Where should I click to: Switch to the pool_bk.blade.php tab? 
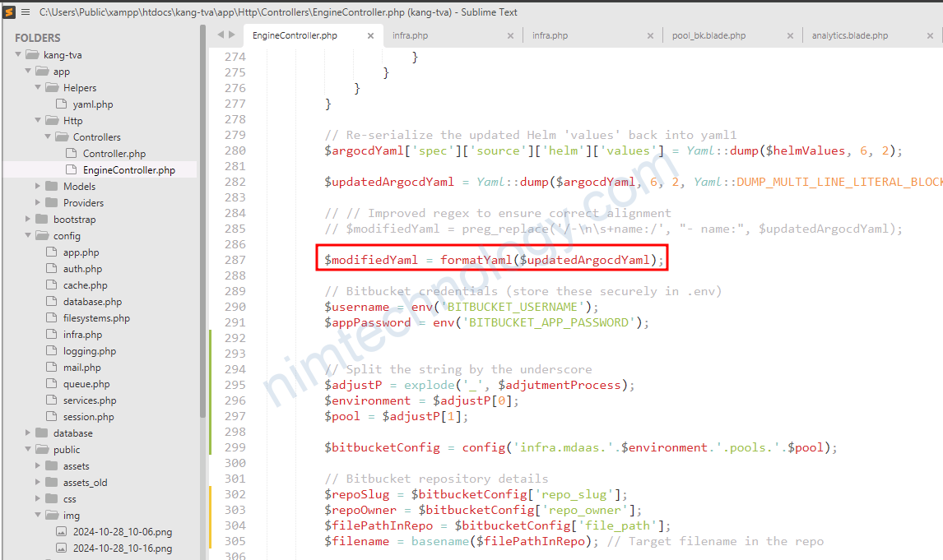point(708,35)
